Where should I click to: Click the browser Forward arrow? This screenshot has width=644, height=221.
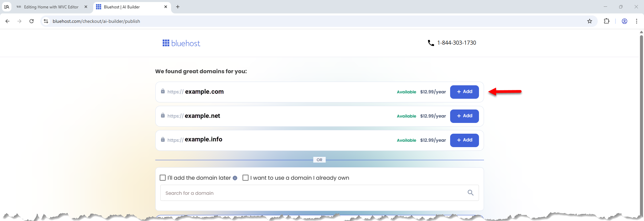pyautogui.click(x=19, y=21)
